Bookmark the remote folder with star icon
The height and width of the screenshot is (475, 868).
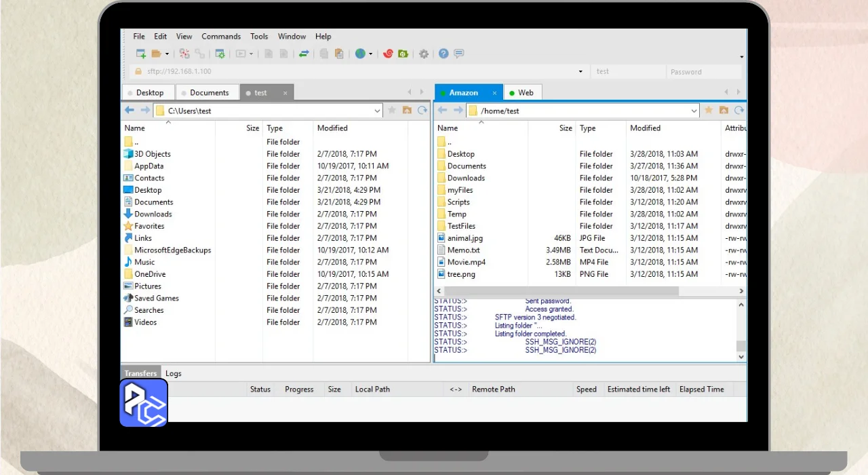point(709,110)
